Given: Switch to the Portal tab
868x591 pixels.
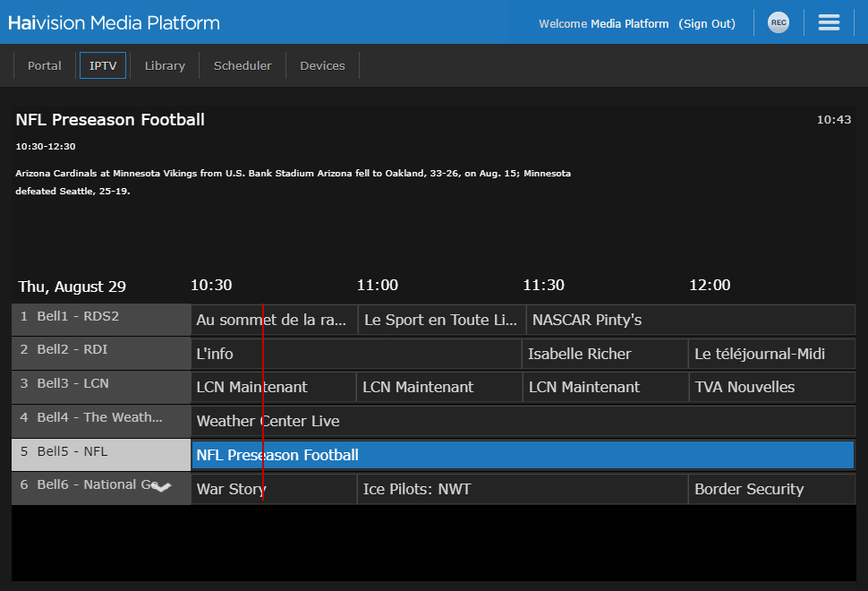Looking at the screenshot, I should (44, 64).
